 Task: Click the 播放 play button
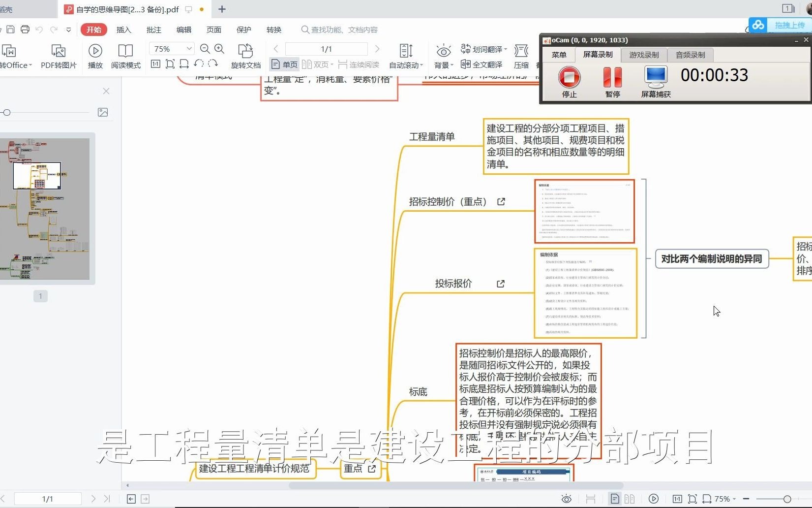pos(95,57)
